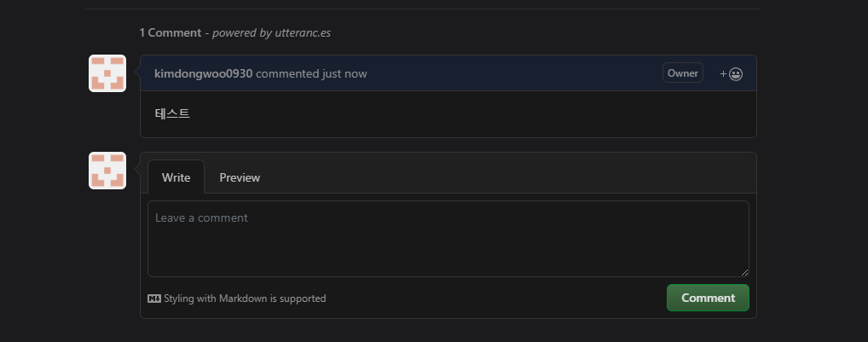Click the "just now" timestamp link
Image resolution: width=868 pixels, height=342 pixels.
(344, 73)
